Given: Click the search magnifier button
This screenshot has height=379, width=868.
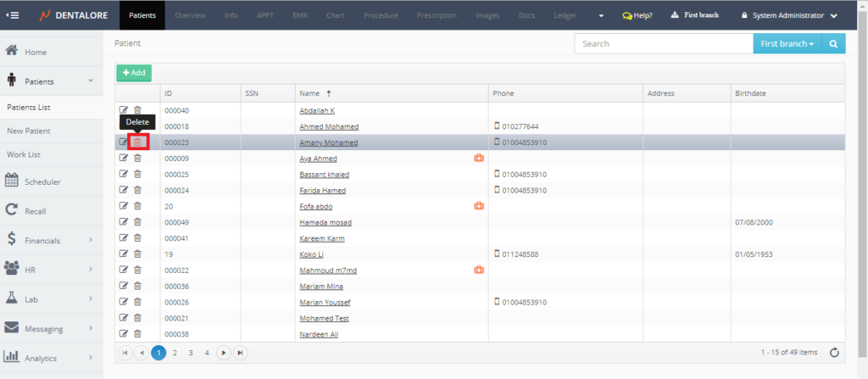Looking at the screenshot, I should click(833, 44).
